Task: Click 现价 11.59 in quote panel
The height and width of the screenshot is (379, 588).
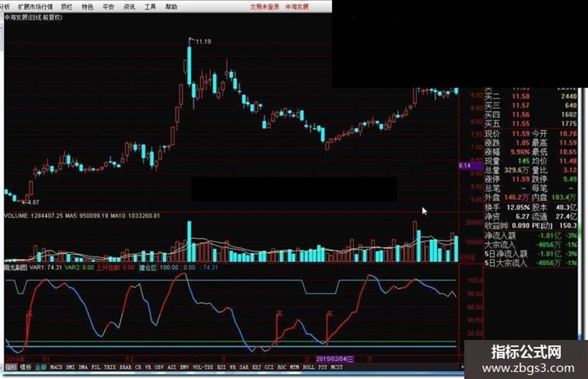Action: tap(507, 134)
